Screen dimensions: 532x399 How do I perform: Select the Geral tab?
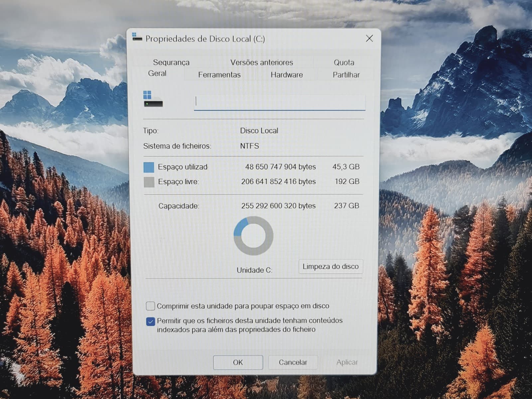pyautogui.click(x=157, y=73)
